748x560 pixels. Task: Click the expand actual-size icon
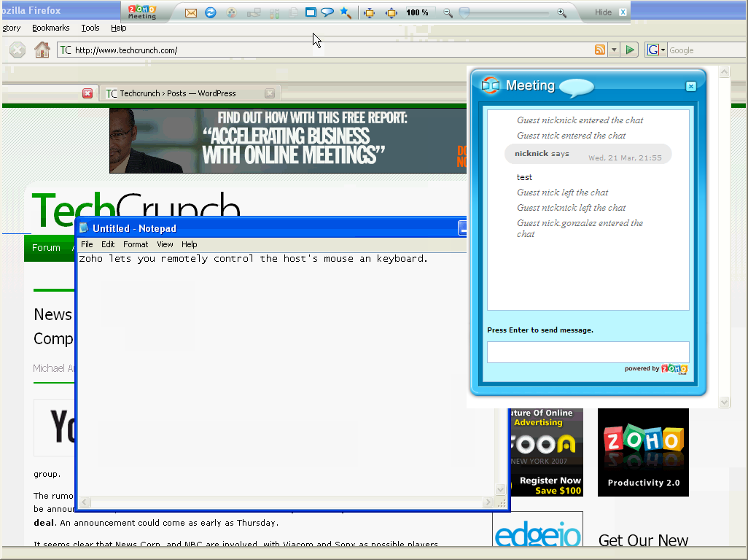[391, 13]
